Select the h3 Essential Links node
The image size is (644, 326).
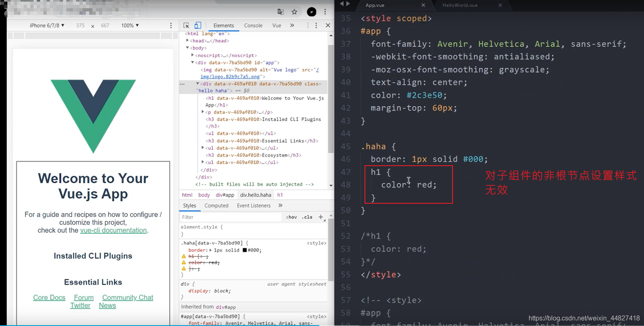262,141
